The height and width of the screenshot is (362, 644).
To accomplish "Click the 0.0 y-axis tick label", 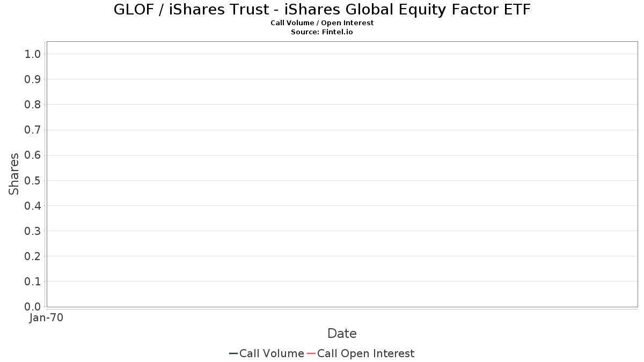I will (x=33, y=307).
